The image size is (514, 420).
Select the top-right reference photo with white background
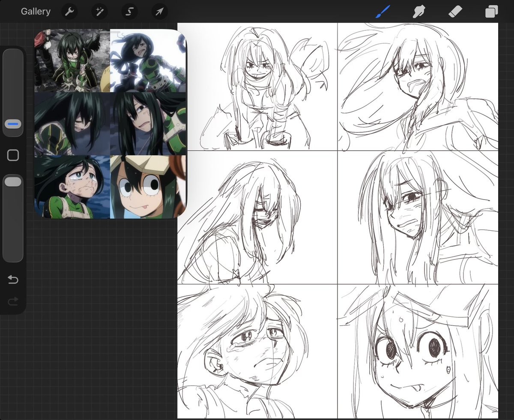(x=148, y=61)
